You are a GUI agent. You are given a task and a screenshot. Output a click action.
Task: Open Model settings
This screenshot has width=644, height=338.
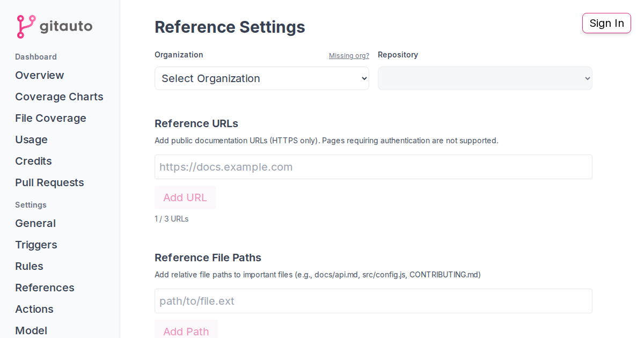coord(31,330)
